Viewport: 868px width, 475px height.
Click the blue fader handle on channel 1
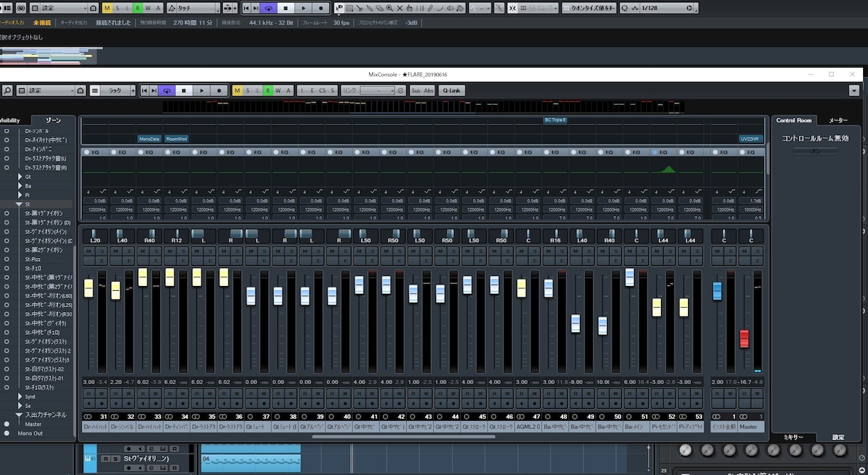click(x=717, y=290)
